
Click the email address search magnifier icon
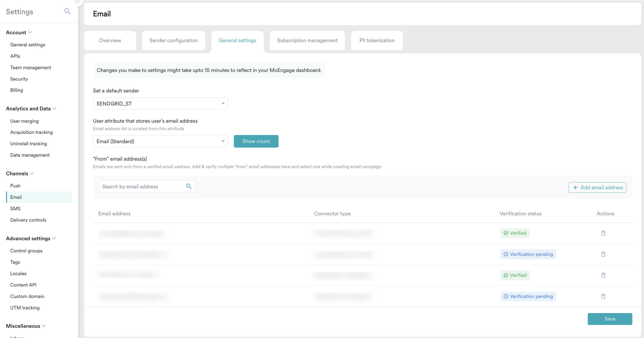(x=189, y=186)
